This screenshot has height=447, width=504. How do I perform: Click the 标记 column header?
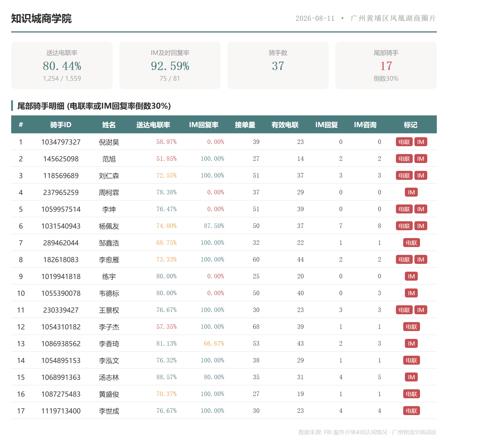click(410, 125)
